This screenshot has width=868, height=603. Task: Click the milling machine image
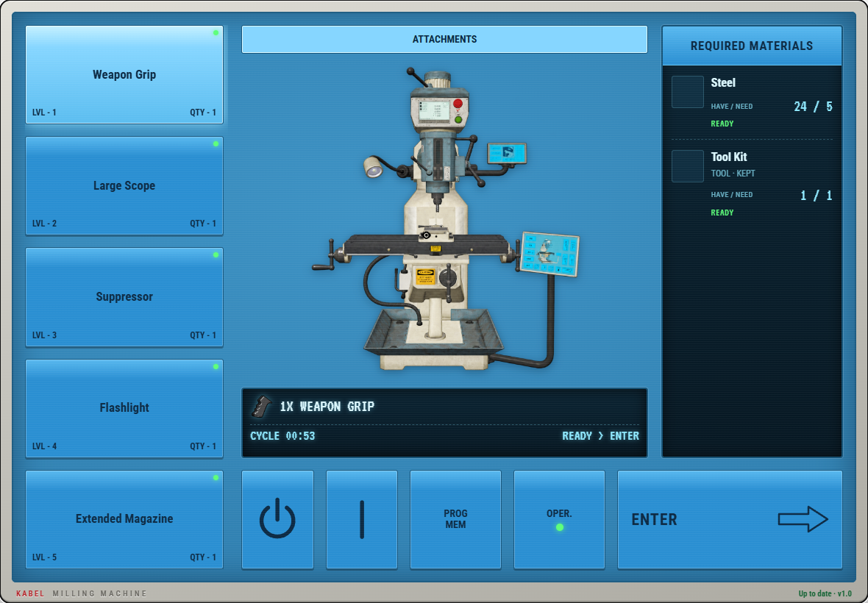[446, 218]
